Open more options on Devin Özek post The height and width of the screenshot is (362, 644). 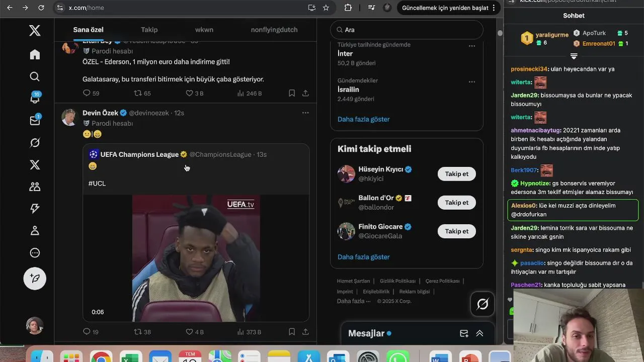coord(305,113)
